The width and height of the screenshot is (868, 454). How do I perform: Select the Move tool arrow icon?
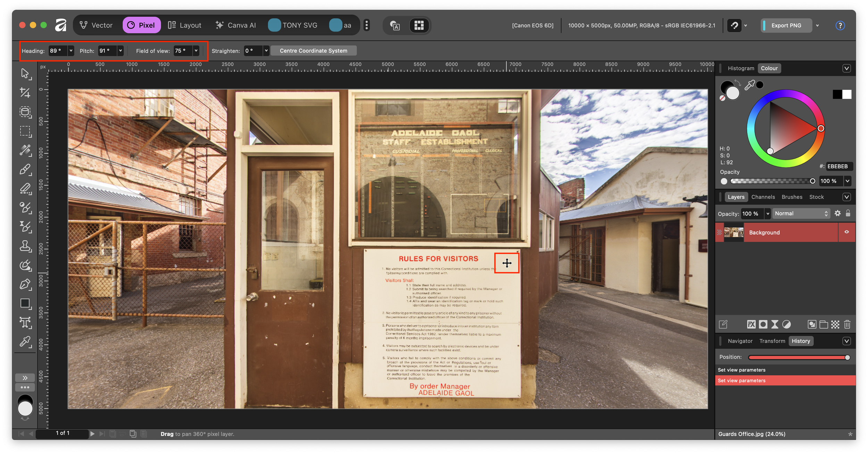(25, 74)
